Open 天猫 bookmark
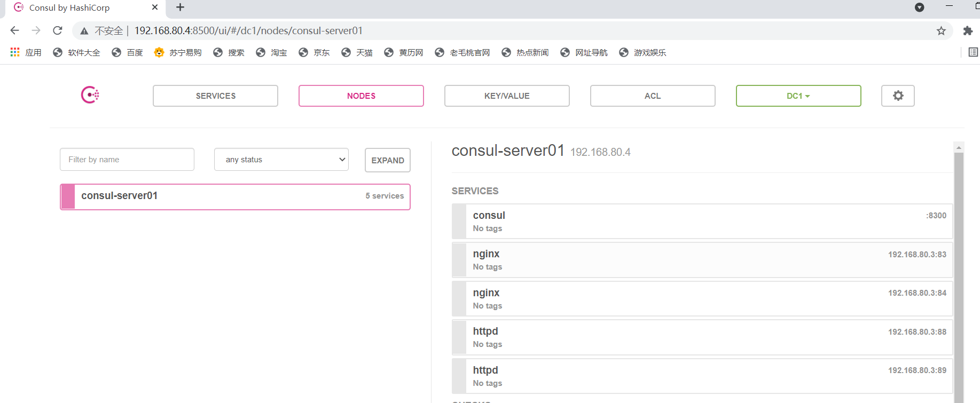Image resolution: width=980 pixels, height=403 pixels. point(357,52)
